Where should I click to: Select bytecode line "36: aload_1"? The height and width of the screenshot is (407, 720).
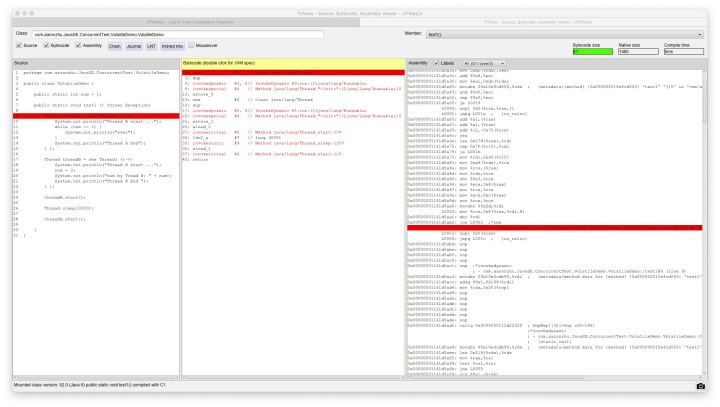(x=293, y=148)
